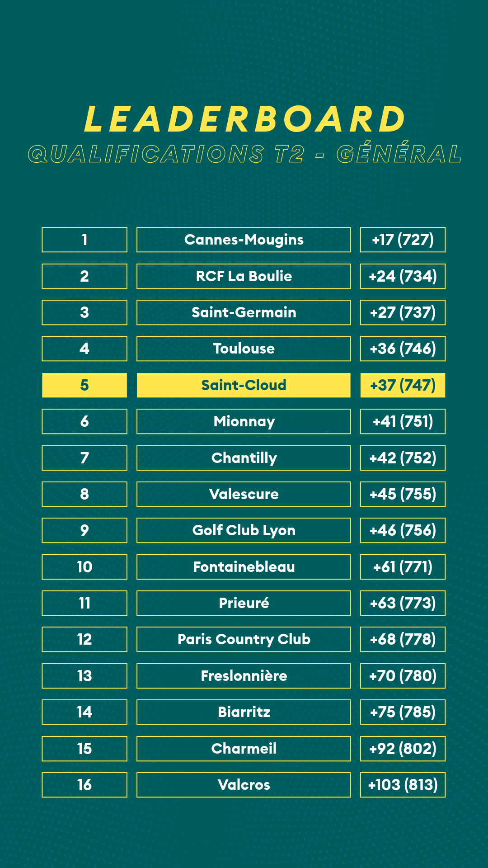
Task: Open the Paris Country Club entry
Action: click(244, 639)
